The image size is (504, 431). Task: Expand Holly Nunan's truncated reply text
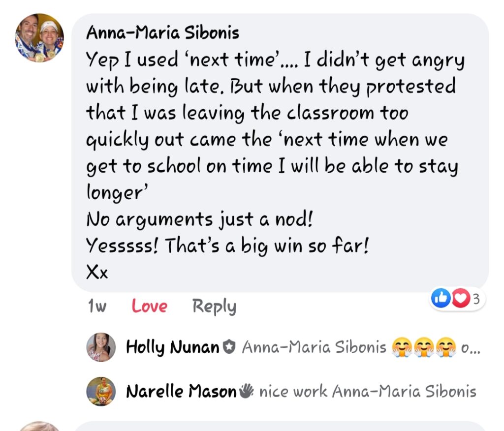[470, 348]
